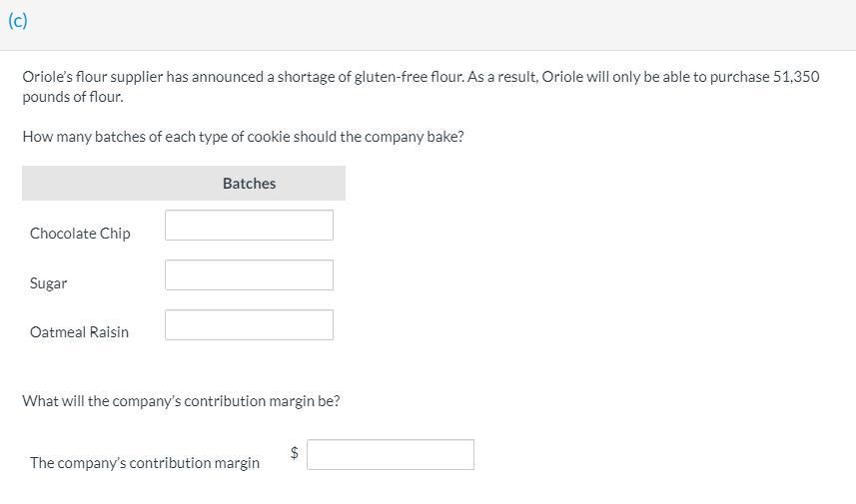Click the (c) part label
856x504 pixels.
[17, 23]
